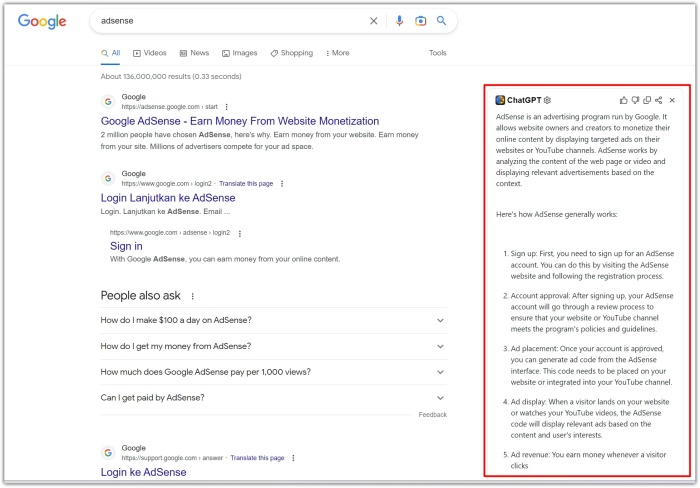
Task: Click the https://adsense.google.com › start URL
Action: pos(170,107)
